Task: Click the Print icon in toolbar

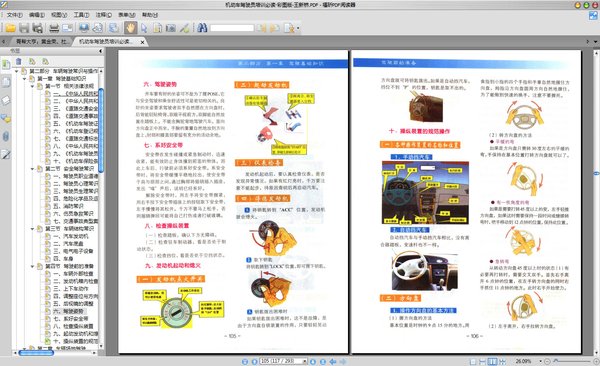Action: [54, 28]
